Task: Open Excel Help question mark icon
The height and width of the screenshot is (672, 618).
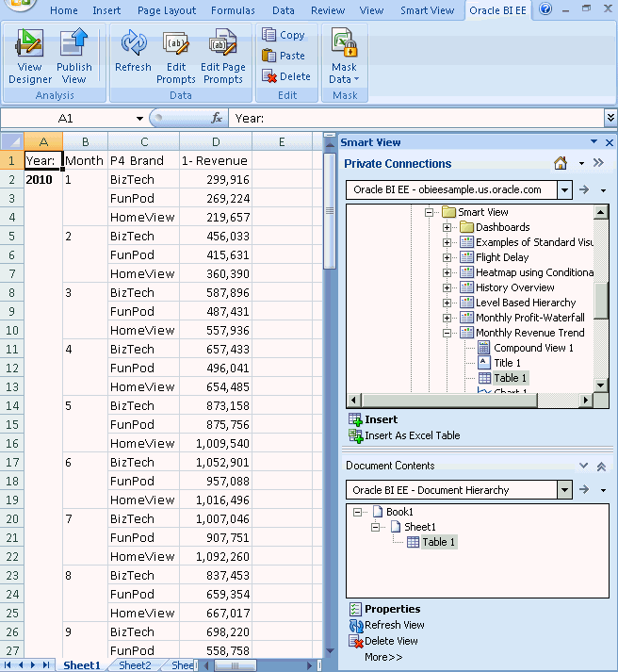Action: [x=545, y=8]
